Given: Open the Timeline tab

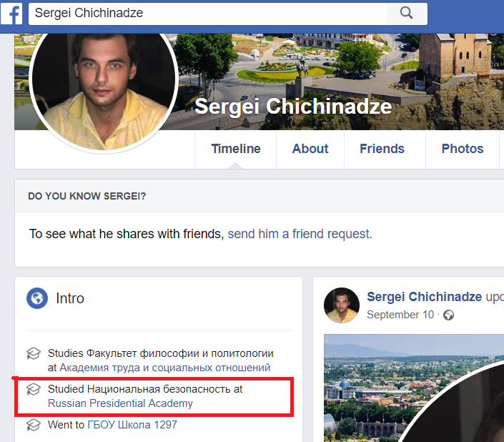Looking at the screenshot, I should click(236, 149).
